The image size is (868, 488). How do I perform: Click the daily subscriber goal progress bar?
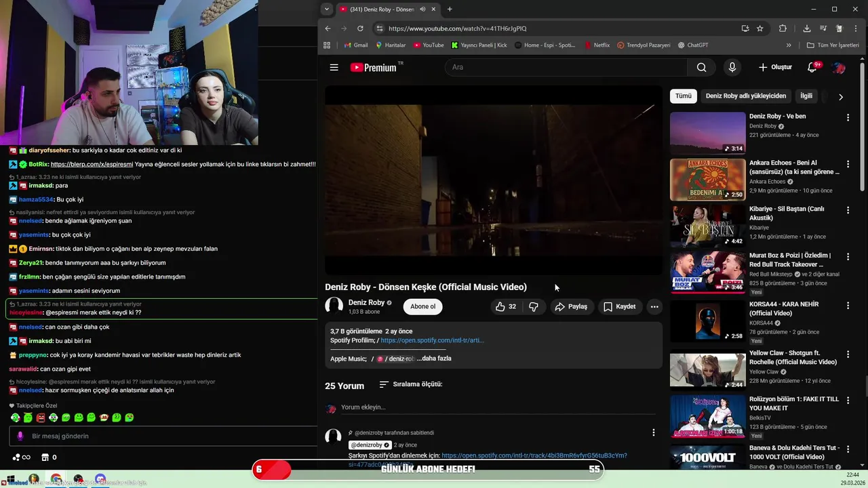[428, 469]
